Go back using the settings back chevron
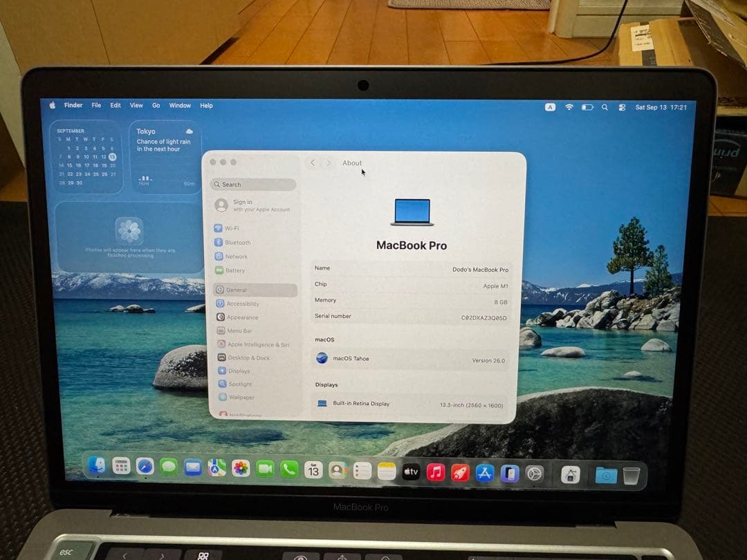The image size is (747, 560). 313,162
